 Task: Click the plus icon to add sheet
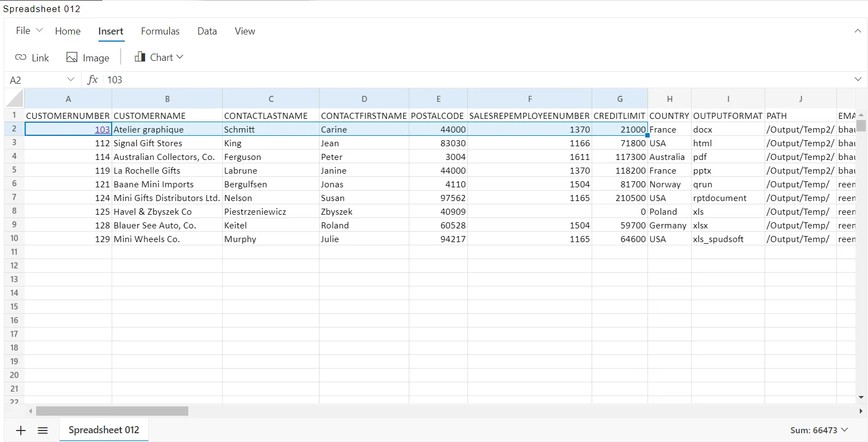coord(21,430)
